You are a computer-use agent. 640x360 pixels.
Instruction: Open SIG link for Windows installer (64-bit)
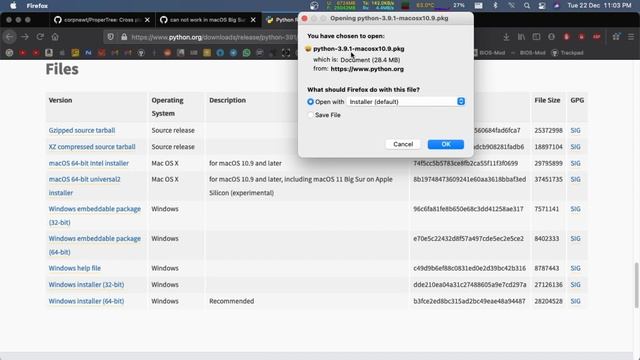[x=575, y=301]
